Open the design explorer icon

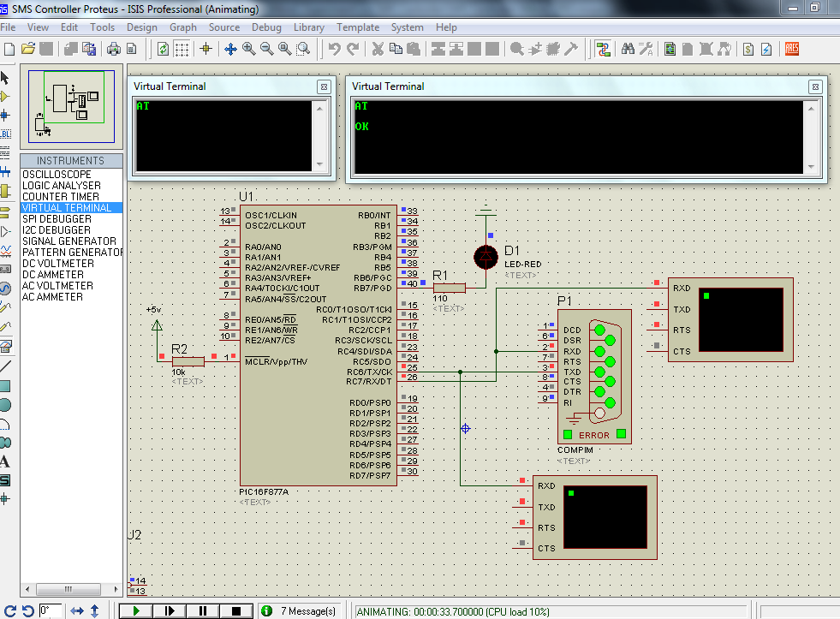coord(670,50)
